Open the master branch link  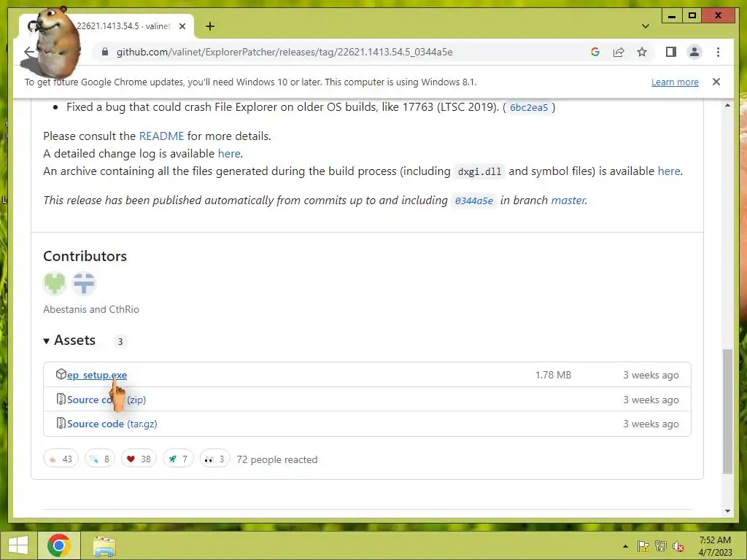point(568,201)
